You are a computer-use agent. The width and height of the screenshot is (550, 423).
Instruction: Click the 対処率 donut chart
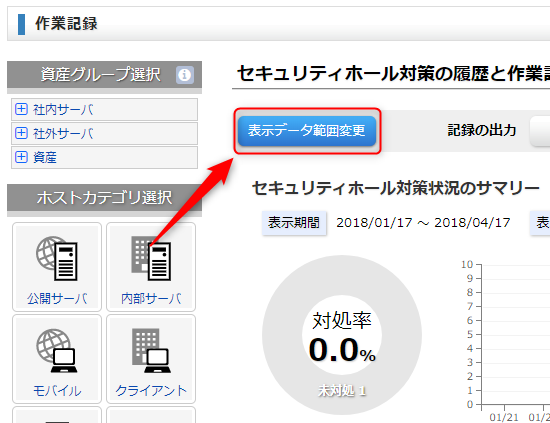point(342,335)
